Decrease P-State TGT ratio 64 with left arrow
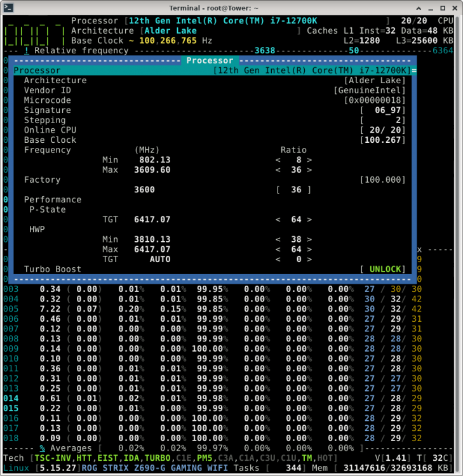The image size is (463, 476). pos(278,220)
